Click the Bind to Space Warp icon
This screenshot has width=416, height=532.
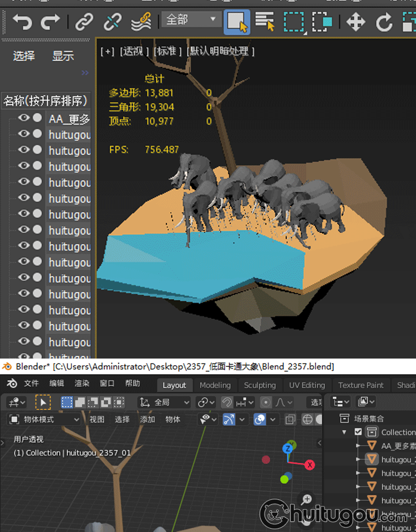tap(141, 22)
